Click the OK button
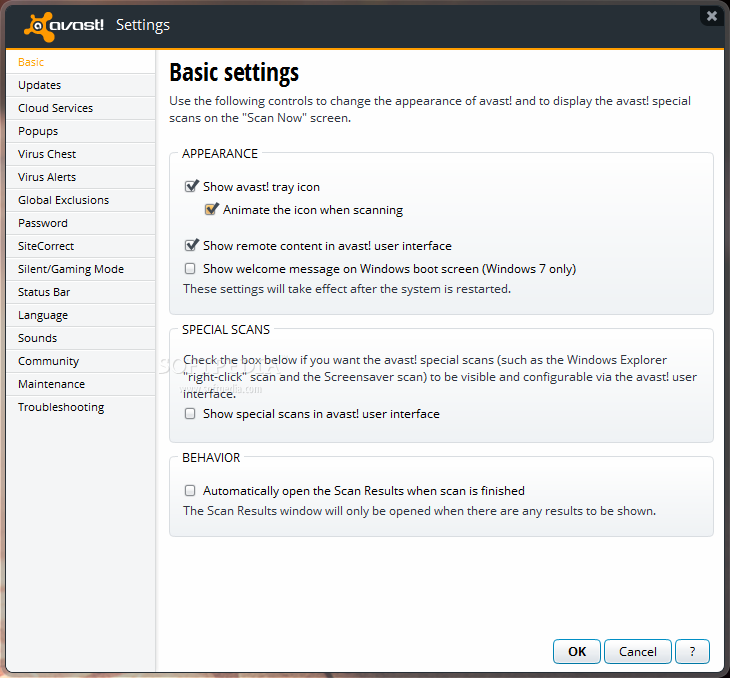Screen dimensions: 730x678 click(577, 651)
